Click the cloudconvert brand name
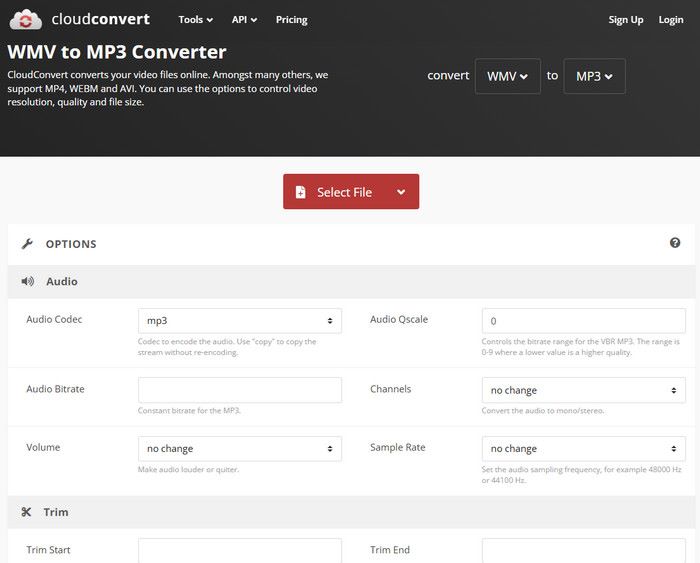Image resolution: width=700 pixels, height=563 pixels. click(100, 19)
